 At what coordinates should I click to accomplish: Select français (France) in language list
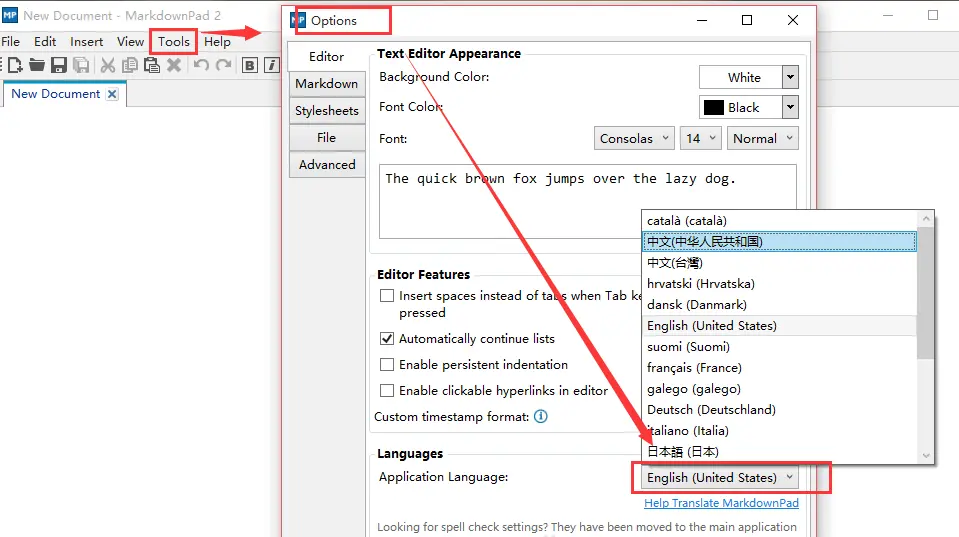coord(779,368)
